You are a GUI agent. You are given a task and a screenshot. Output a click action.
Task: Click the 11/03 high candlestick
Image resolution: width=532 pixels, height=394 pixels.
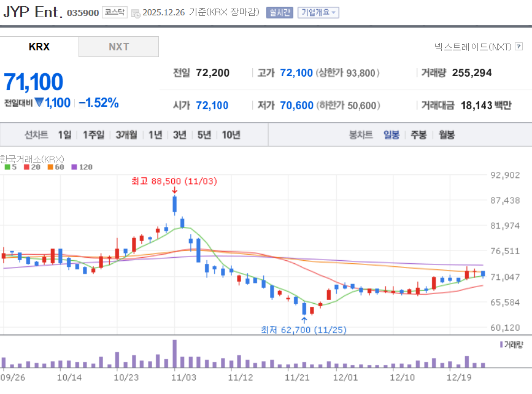click(x=175, y=204)
